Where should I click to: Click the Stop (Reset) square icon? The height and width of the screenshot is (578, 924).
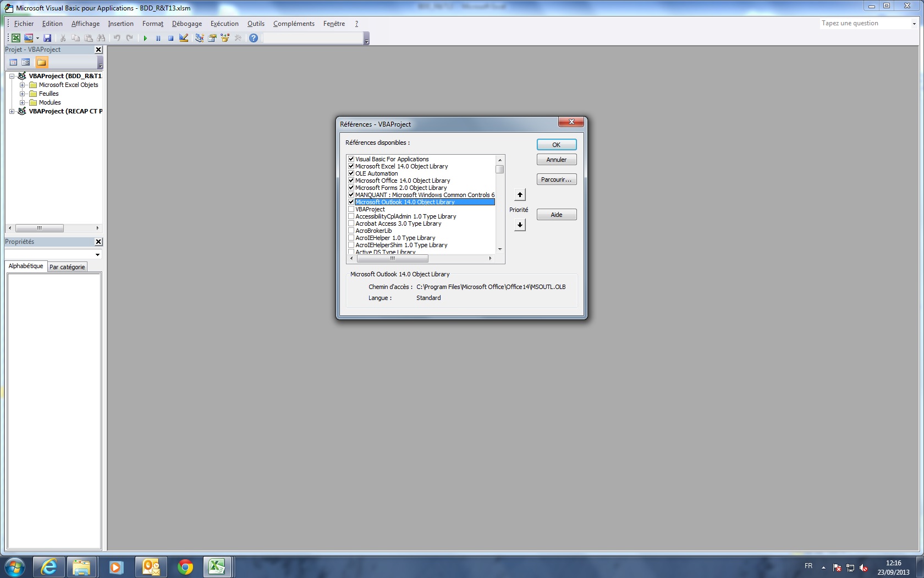click(x=170, y=38)
